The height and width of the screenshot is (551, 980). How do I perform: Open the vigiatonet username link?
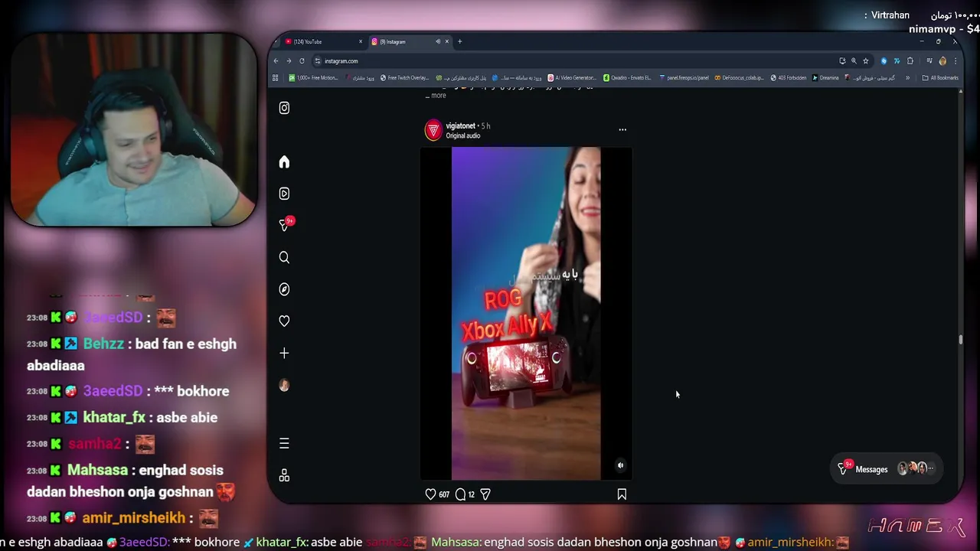click(x=460, y=126)
